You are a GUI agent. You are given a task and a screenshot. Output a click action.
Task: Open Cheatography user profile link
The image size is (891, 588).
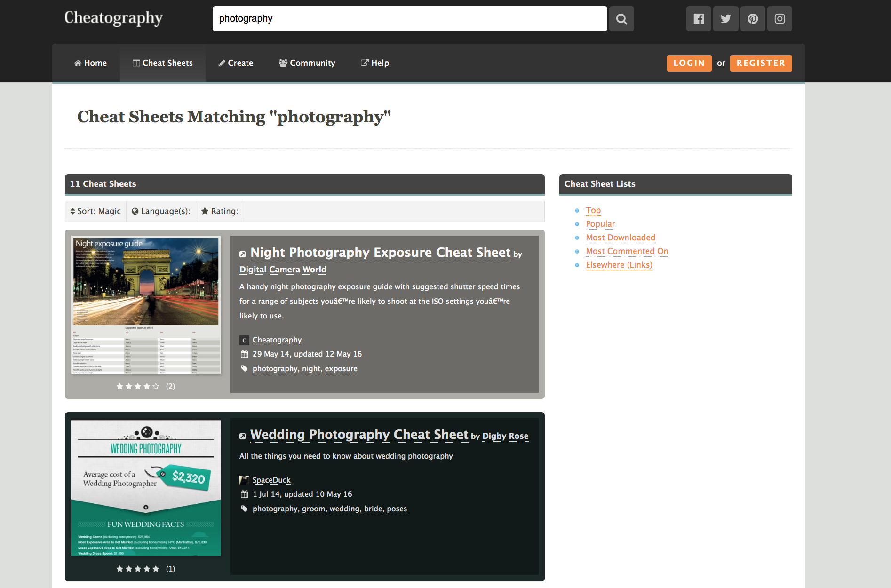(x=277, y=340)
